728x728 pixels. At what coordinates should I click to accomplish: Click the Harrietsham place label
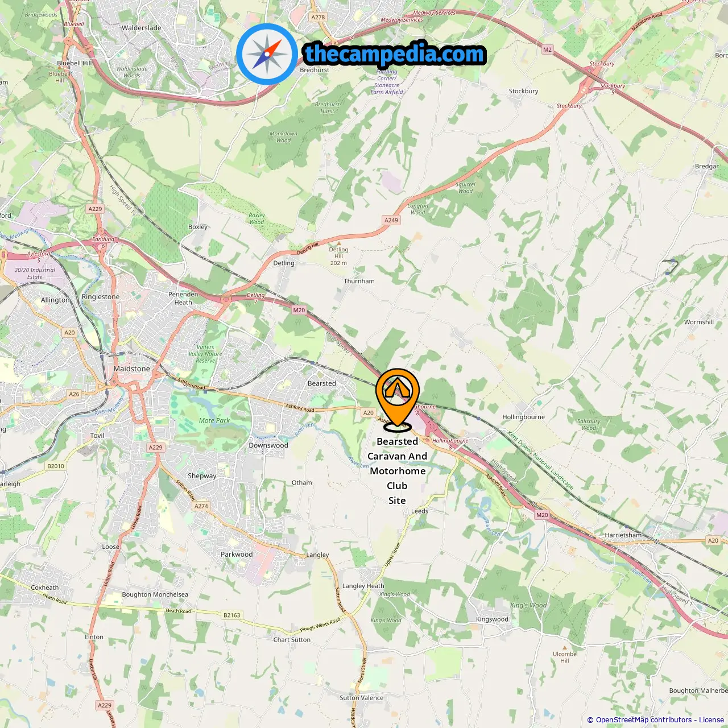(623, 535)
